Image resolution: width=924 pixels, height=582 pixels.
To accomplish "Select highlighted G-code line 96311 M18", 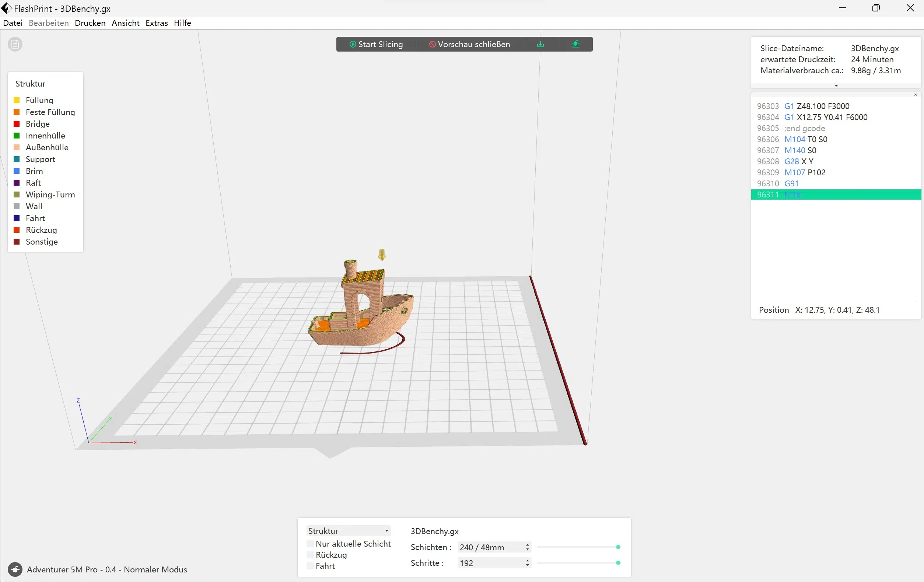I will coord(836,194).
